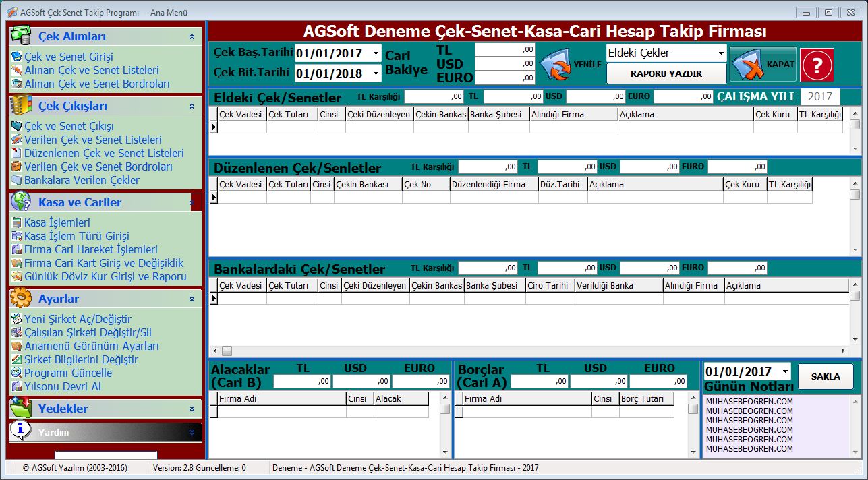Screen dimensions: 868x480
Task: Open Firma Cari Hareket İşlemleri
Action: click(x=91, y=250)
